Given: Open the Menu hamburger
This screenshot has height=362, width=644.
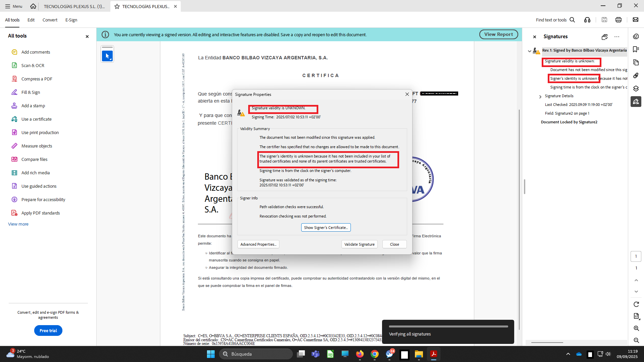Looking at the screenshot, I should coord(13,6).
